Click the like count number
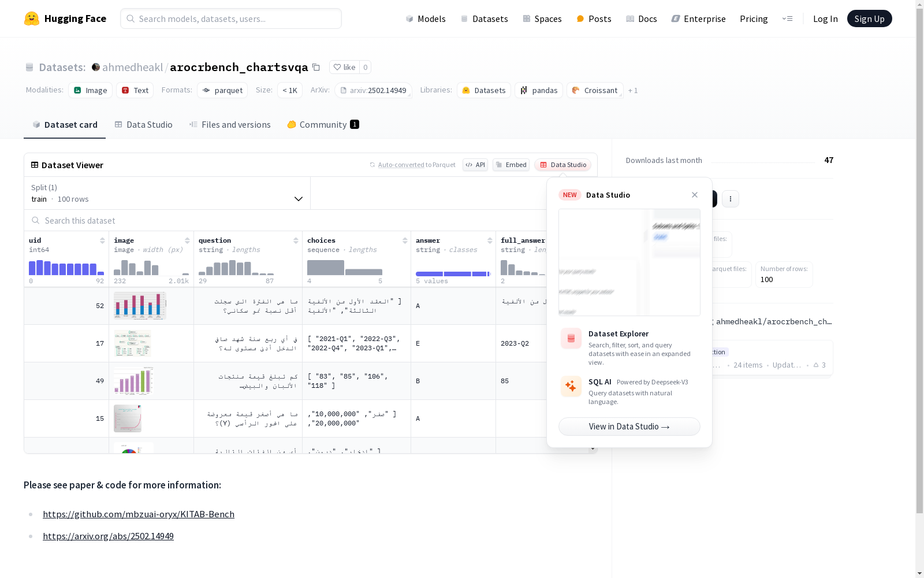Screen dimensions: 924x578 pos(365,67)
